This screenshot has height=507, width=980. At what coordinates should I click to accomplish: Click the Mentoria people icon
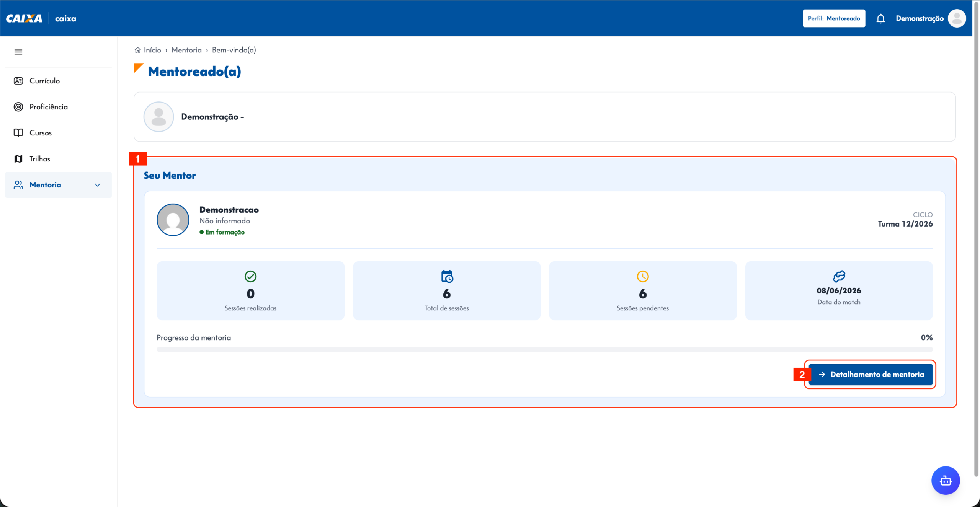(x=18, y=185)
